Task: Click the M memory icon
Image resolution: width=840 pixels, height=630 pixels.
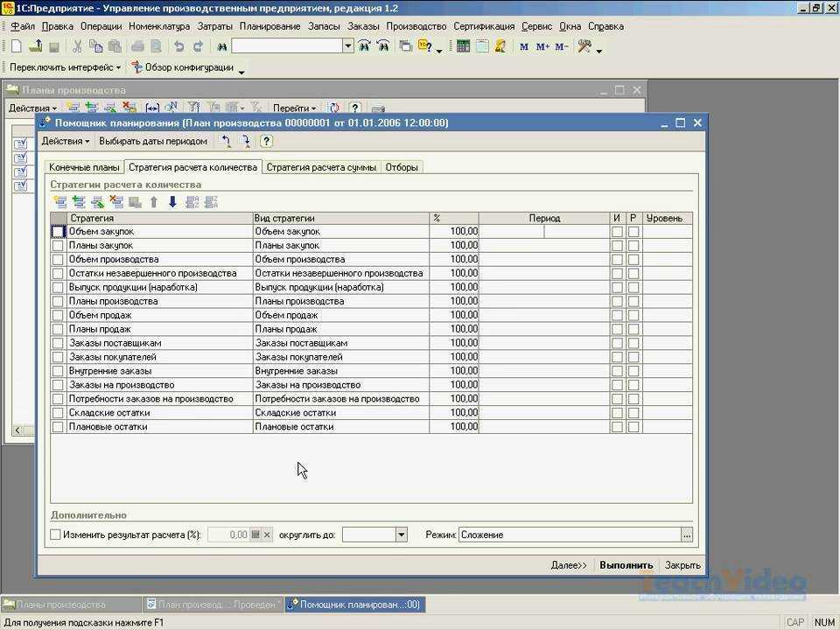Action: (524, 46)
